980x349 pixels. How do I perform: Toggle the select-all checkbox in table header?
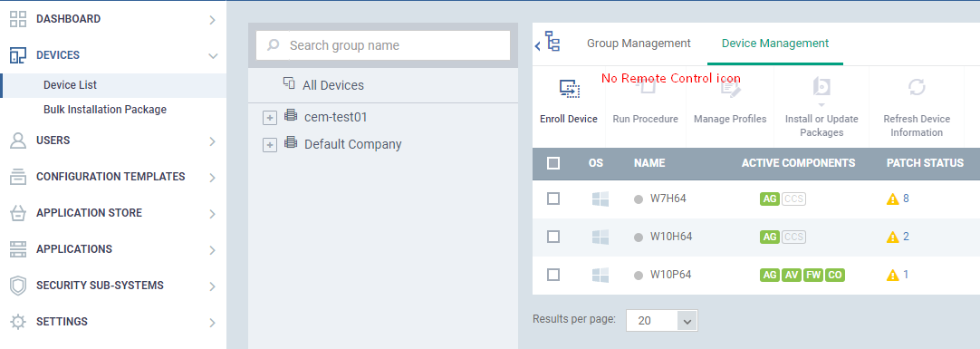[553, 163]
